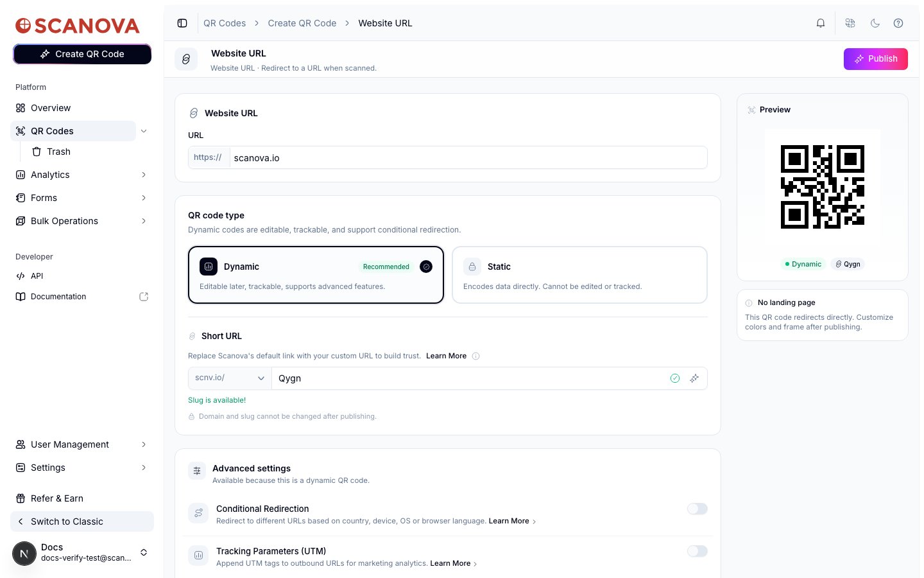Click the slug available checkmark icon

click(675, 378)
